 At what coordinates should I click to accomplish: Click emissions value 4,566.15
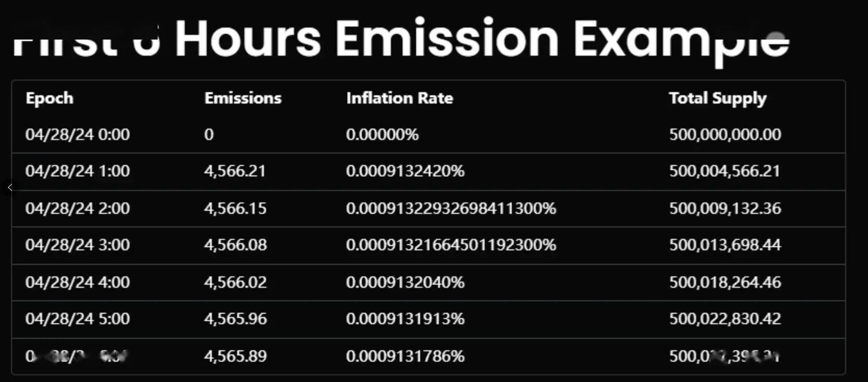click(235, 208)
